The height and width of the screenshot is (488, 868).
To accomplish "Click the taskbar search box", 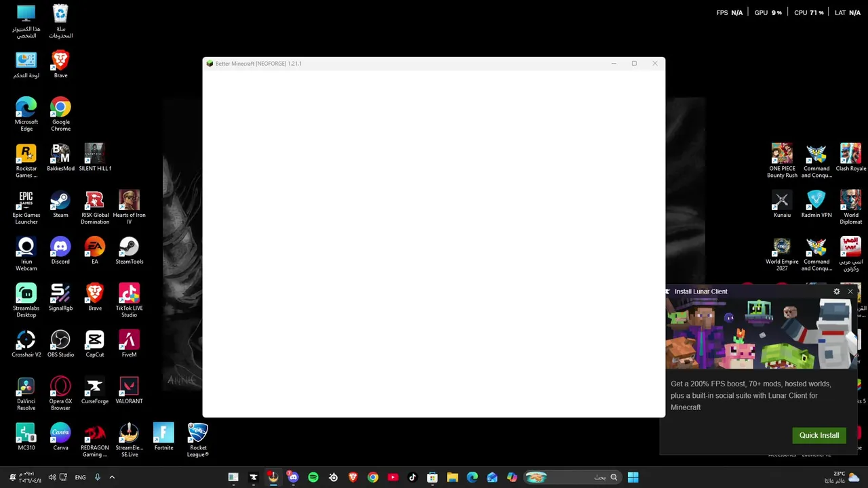I will [x=572, y=477].
